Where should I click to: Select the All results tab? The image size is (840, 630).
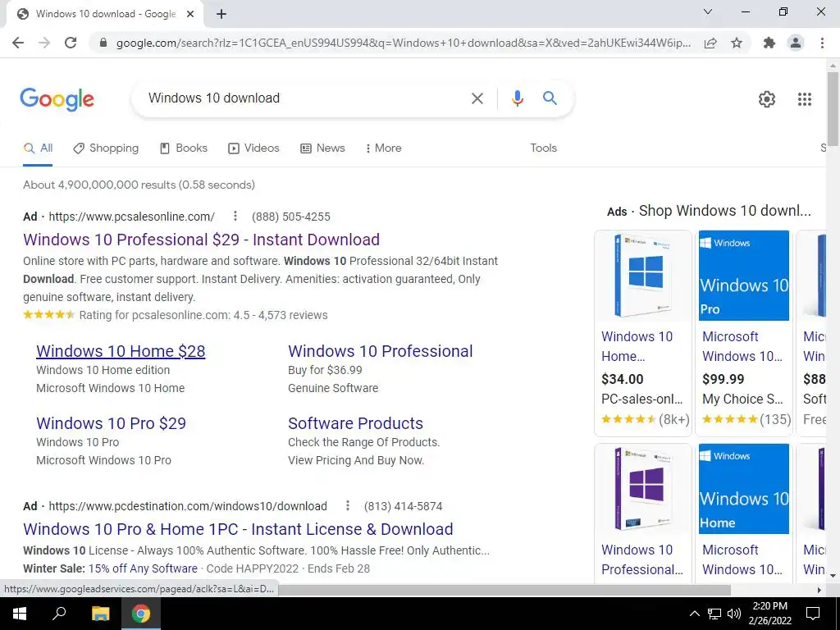(x=38, y=148)
